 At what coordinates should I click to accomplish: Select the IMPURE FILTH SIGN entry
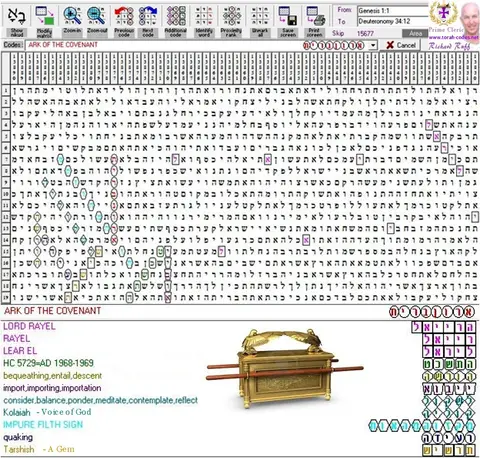[43, 425]
